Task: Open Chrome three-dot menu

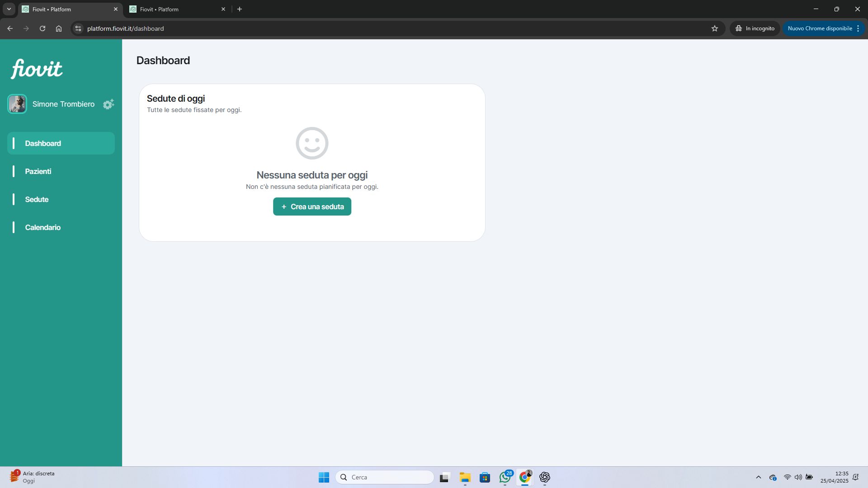Action: tap(858, 28)
